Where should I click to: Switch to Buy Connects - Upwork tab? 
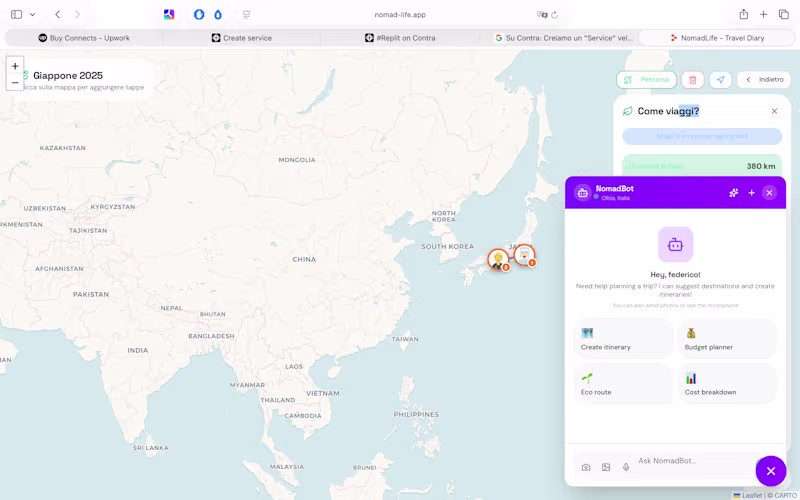(84, 38)
